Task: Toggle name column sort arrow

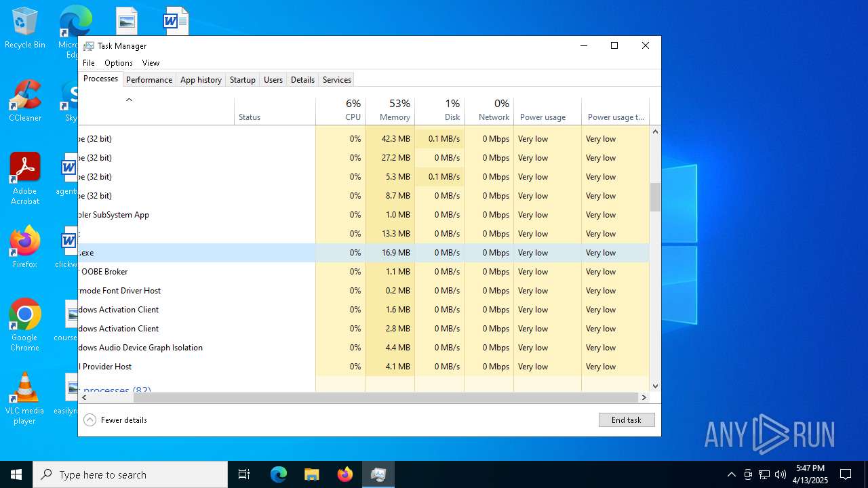Action: 129,100
